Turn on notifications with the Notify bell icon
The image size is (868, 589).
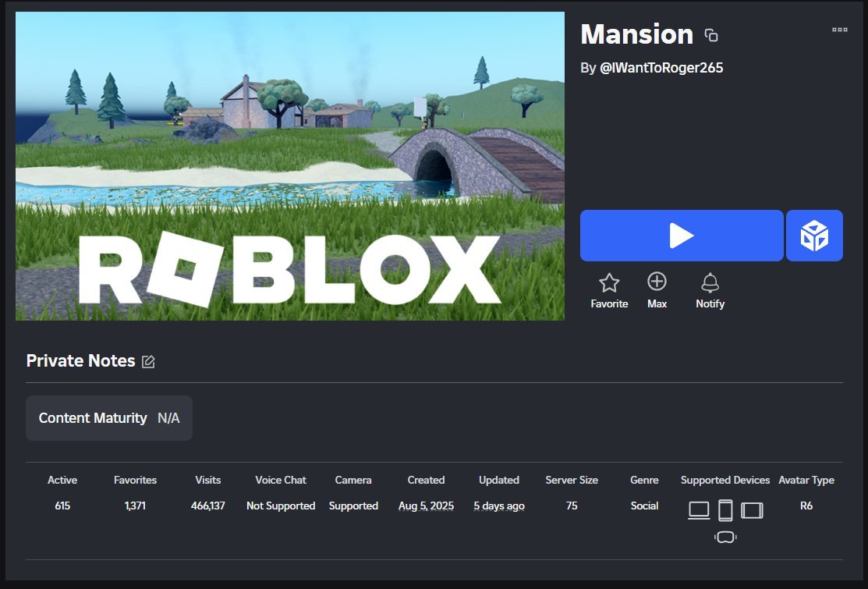(710, 283)
